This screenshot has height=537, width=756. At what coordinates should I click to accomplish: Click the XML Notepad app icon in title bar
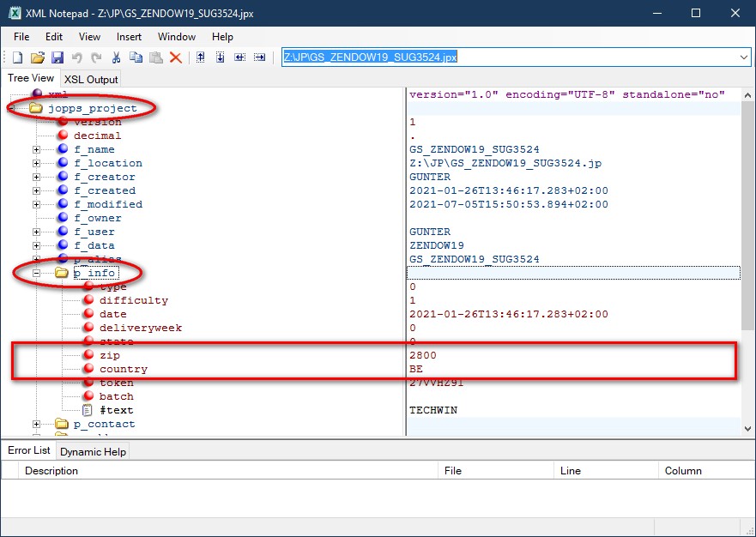coord(15,13)
